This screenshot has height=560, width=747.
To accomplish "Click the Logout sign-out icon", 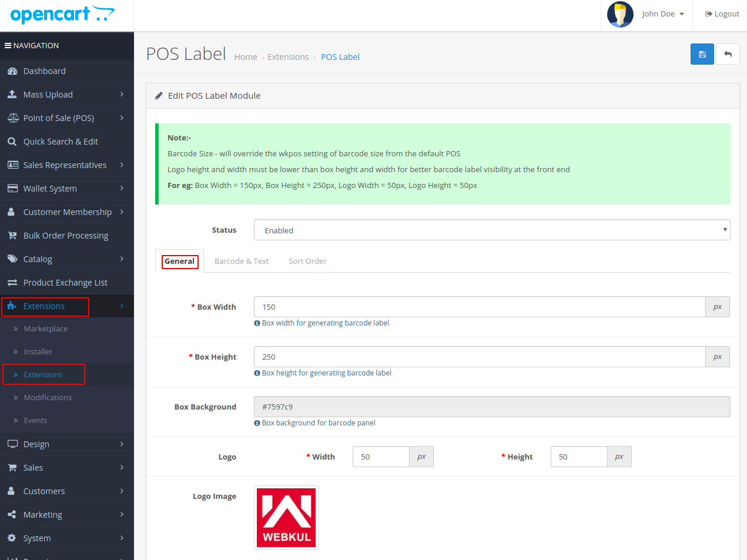I will (x=709, y=14).
